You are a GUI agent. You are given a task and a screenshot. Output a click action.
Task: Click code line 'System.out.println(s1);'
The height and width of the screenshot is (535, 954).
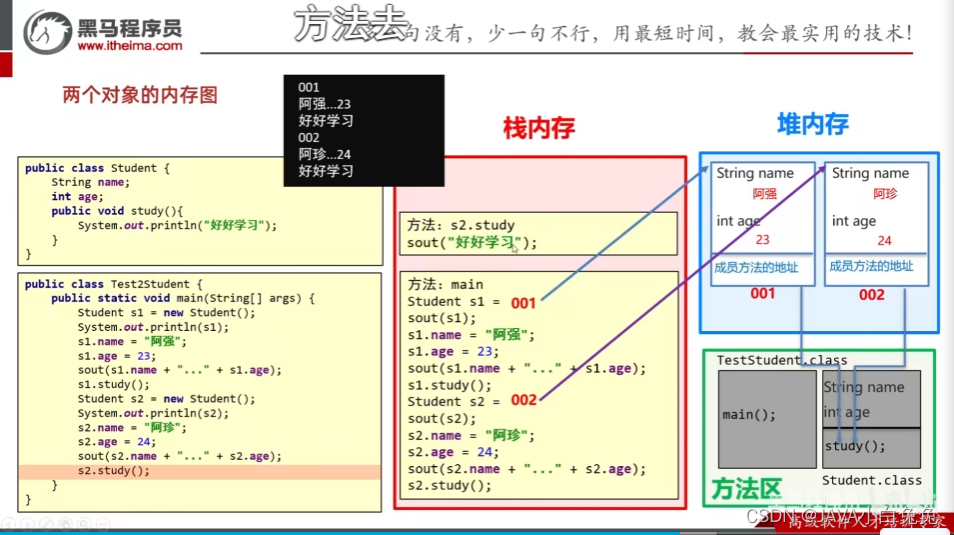153,327
